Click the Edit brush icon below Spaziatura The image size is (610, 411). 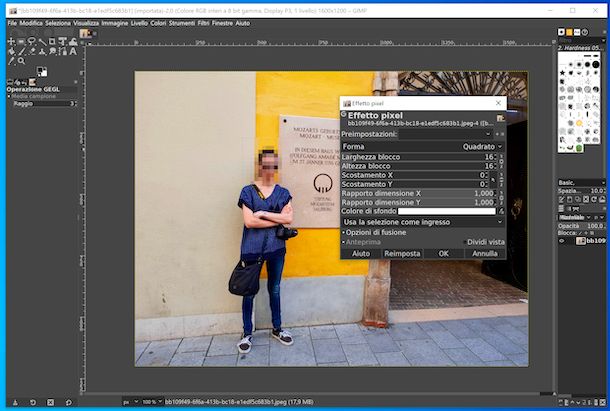point(561,200)
